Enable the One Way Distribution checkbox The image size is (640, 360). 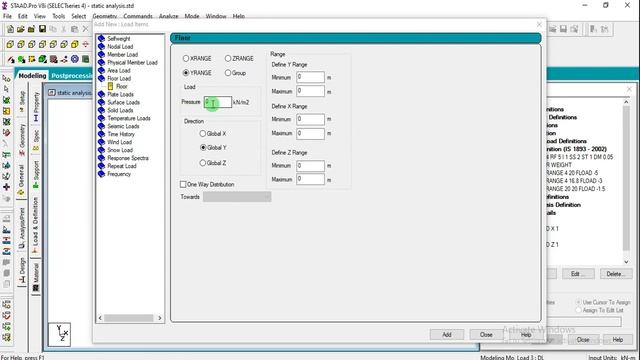[183, 184]
